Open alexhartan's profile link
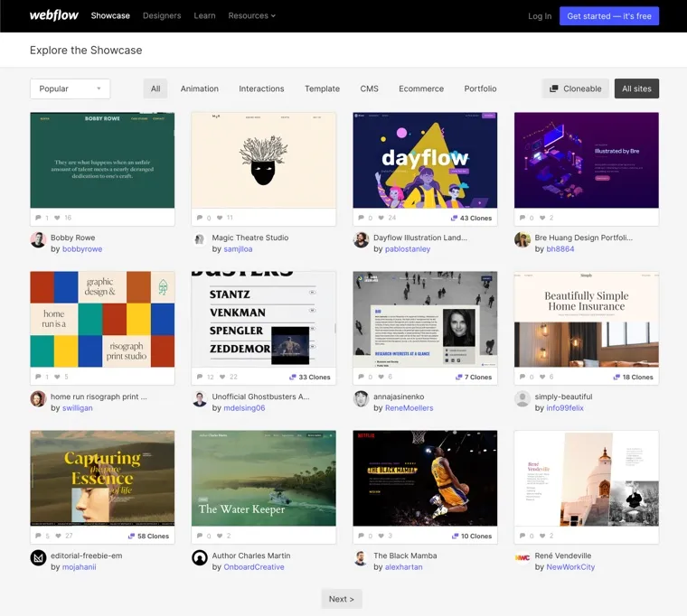This screenshot has width=687, height=616. point(403,566)
